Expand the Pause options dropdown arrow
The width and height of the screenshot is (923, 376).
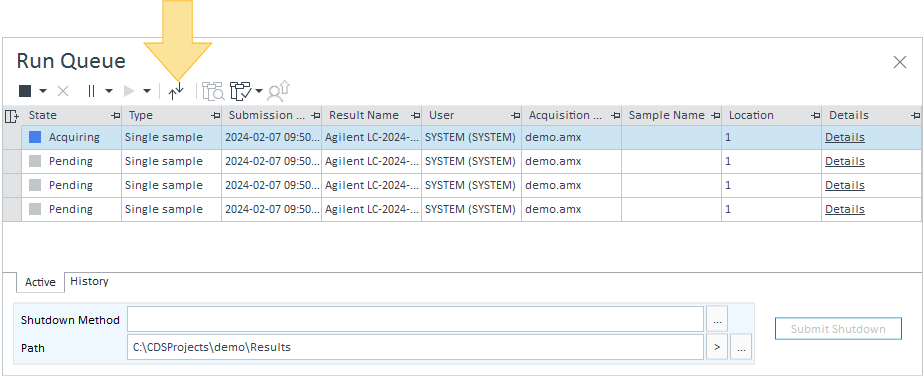point(109,91)
